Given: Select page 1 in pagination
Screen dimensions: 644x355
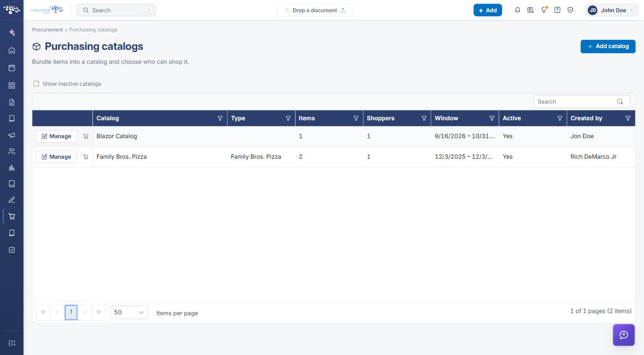Looking at the screenshot, I should point(71,312).
